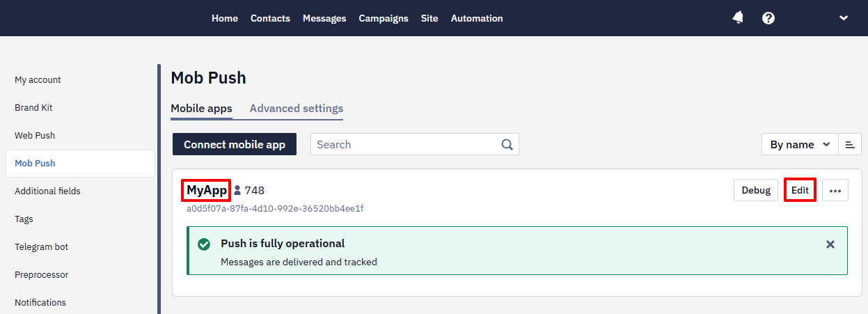Viewport: 868px width, 314px height.
Task: Open Messages in the top navigation
Action: [x=324, y=18]
